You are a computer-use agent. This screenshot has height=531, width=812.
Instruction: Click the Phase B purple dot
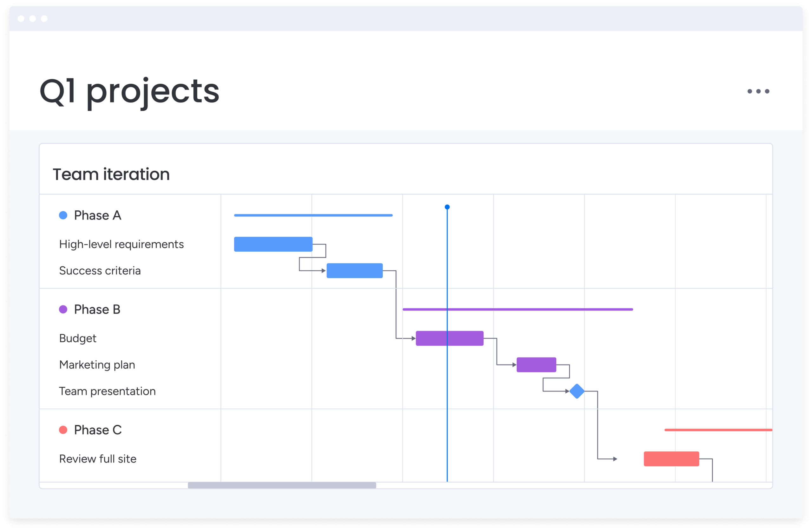pos(63,309)
